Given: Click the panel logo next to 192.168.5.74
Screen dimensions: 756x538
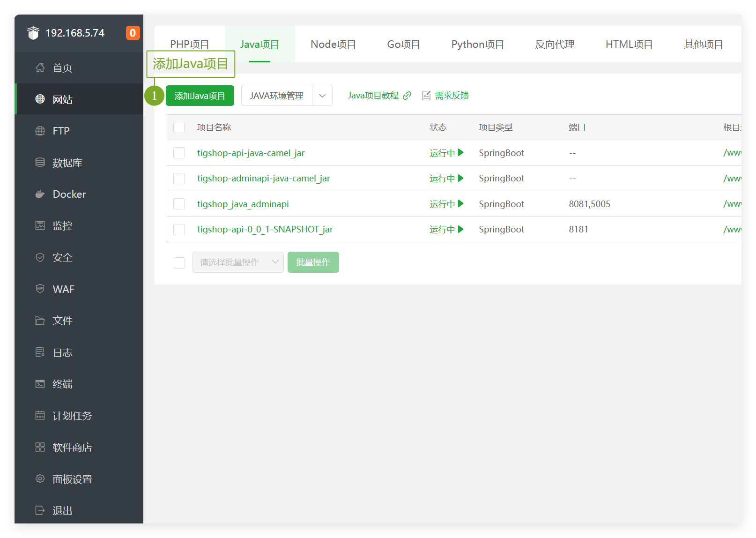Looking at the screenshot, I should [x=33, y=33].
